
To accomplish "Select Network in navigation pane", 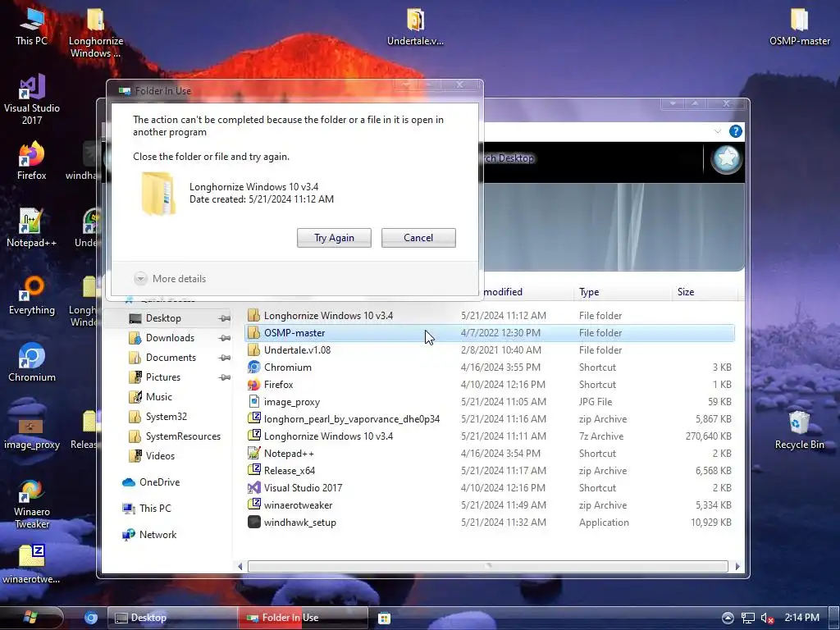I will tap(149, 535).
